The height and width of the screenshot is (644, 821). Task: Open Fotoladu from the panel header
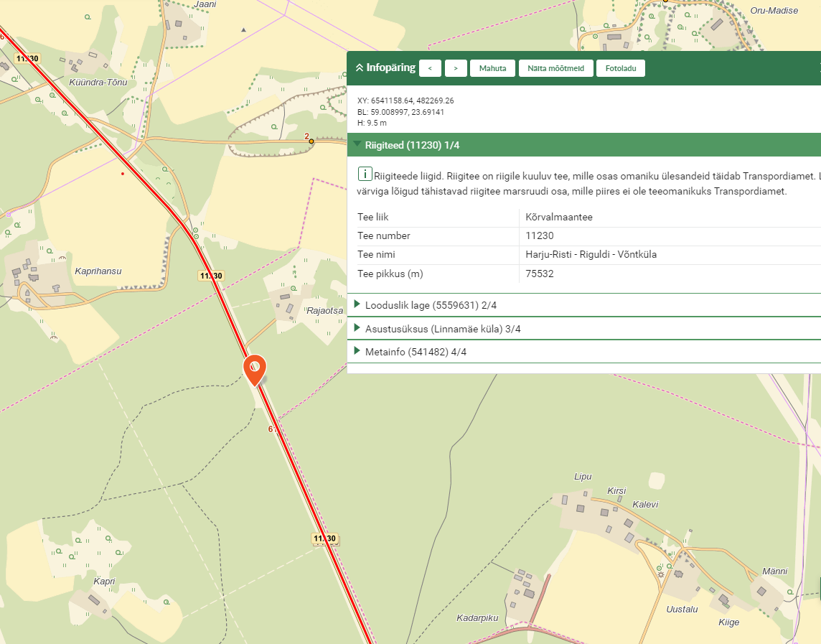click(x=620, y=68)
